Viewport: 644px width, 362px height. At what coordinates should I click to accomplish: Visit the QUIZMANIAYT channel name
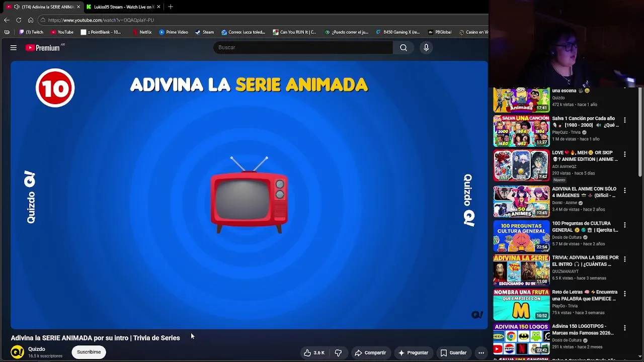tap(565, 271)
